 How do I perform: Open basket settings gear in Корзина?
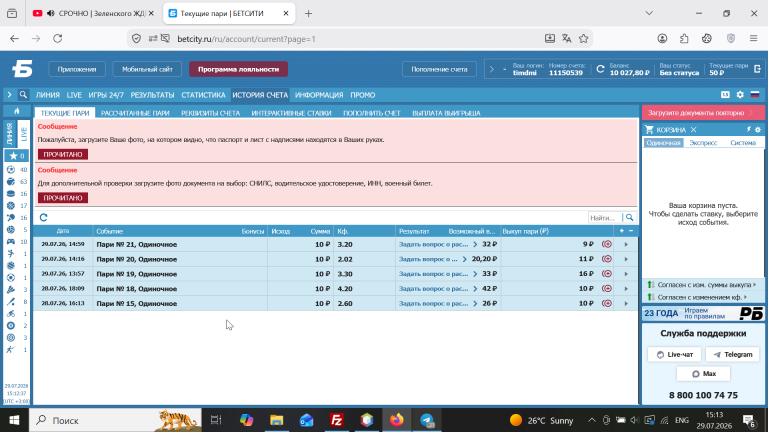tap(758, 129)
